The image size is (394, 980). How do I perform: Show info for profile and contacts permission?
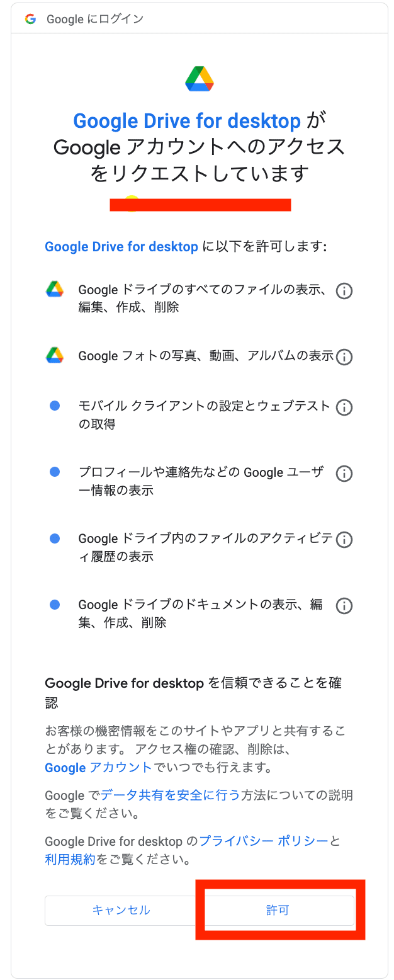pyautogui.click(x=344, y=474)
